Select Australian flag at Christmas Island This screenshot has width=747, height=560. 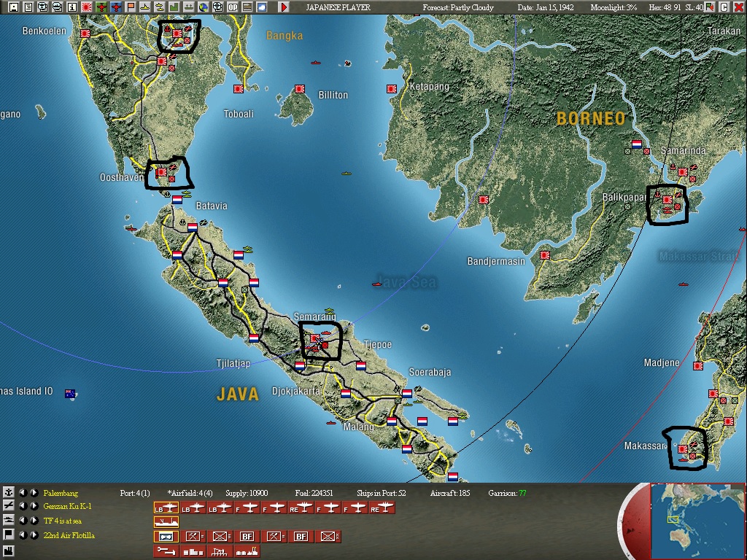(x=70, y=394)
